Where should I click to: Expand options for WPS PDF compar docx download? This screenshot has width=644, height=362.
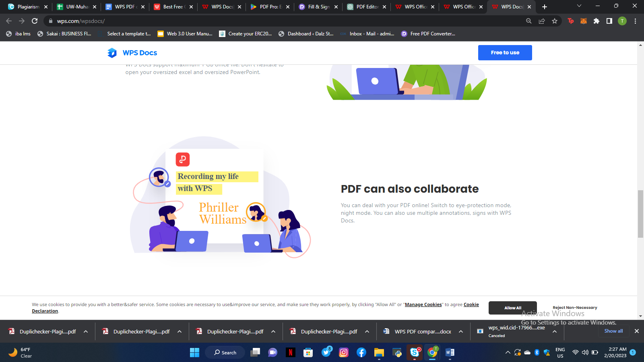461,331
